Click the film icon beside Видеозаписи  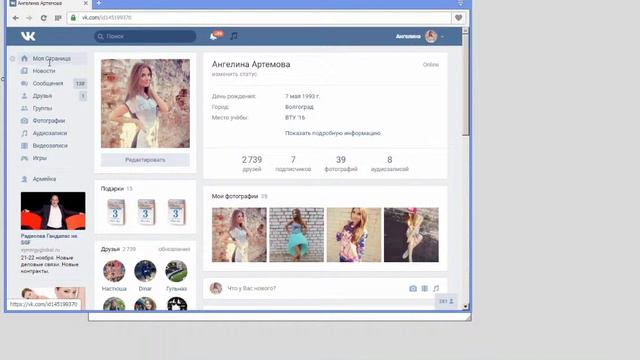tap(24, 146)
